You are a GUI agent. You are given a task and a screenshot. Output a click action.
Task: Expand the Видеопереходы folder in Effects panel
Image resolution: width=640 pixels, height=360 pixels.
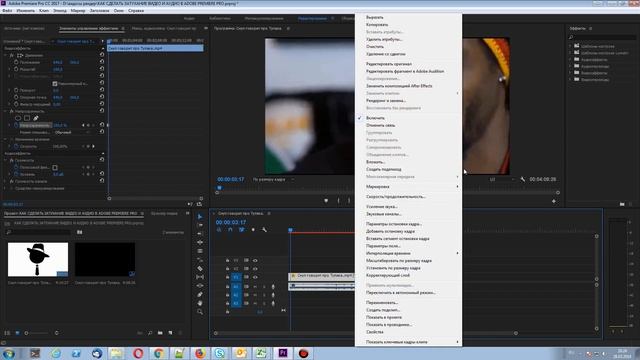point(571,79)
